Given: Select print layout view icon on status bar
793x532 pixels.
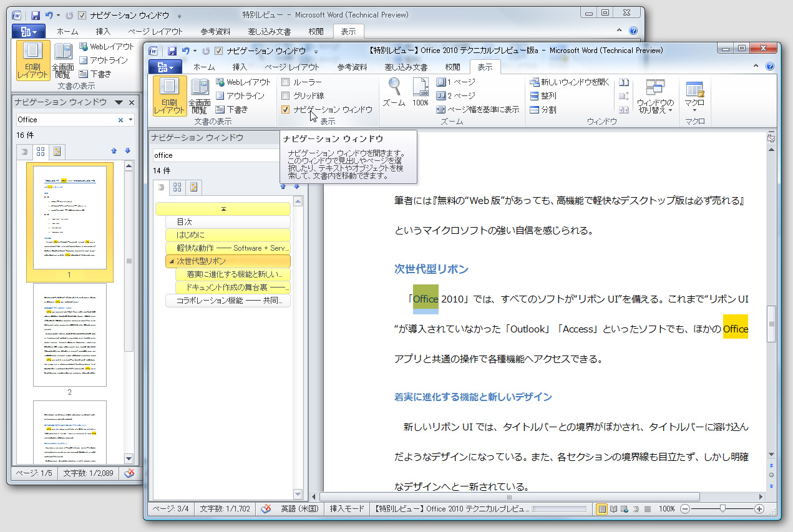Looking at the screenshot, I should click(x=602, y=509).
